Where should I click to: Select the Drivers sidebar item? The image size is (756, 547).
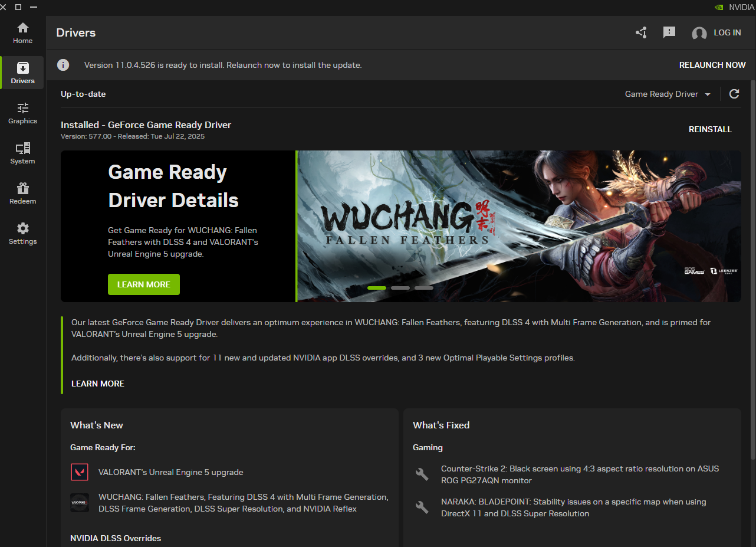(22, 73)
